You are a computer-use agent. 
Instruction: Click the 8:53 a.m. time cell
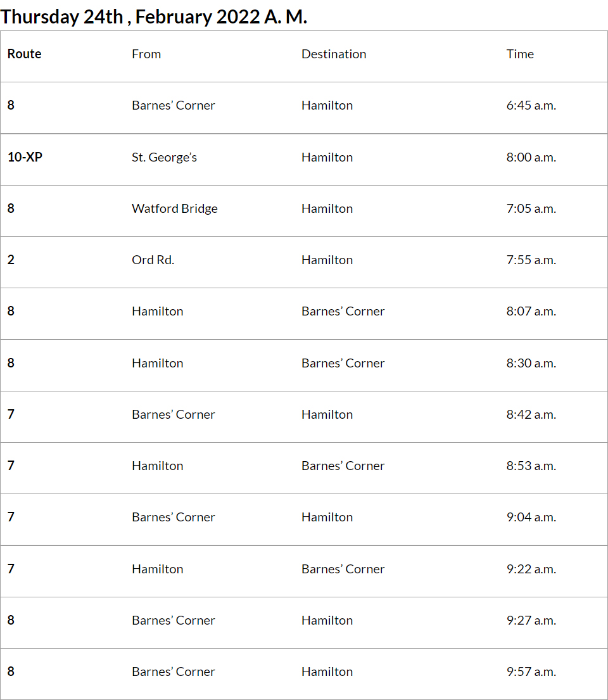tap(531, 466)
